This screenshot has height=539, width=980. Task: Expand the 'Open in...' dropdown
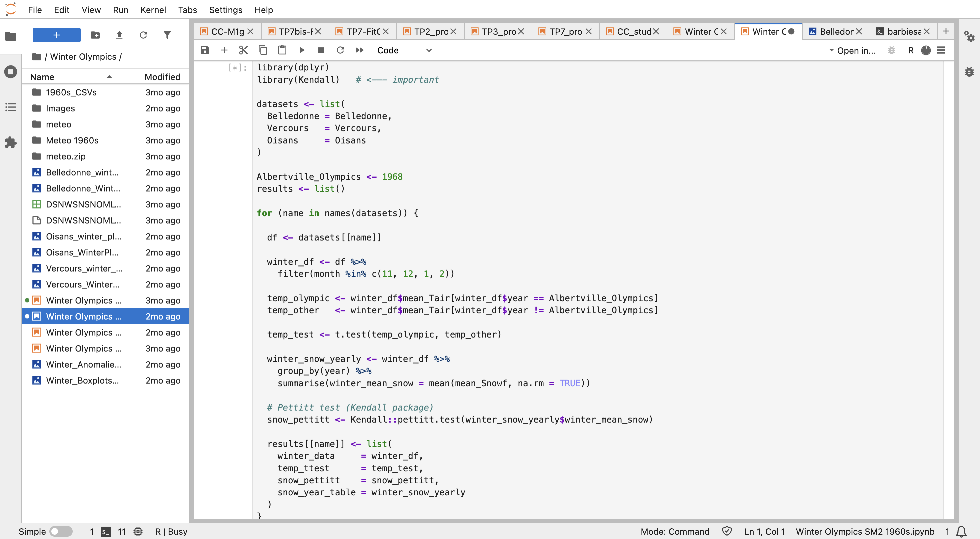coord(852,50)
